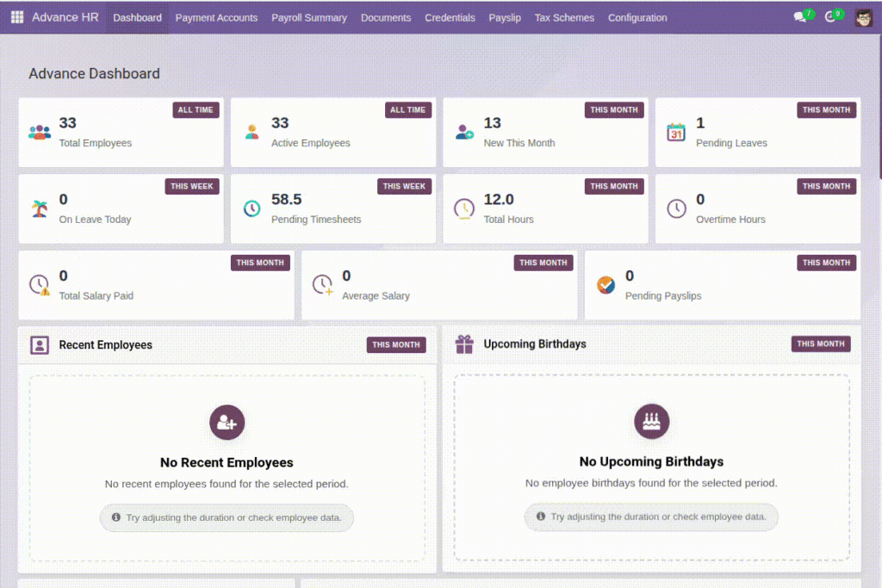Click the Total Hours clock icon
The width and height of the screenshot is (882, 588).
point(464,208)
